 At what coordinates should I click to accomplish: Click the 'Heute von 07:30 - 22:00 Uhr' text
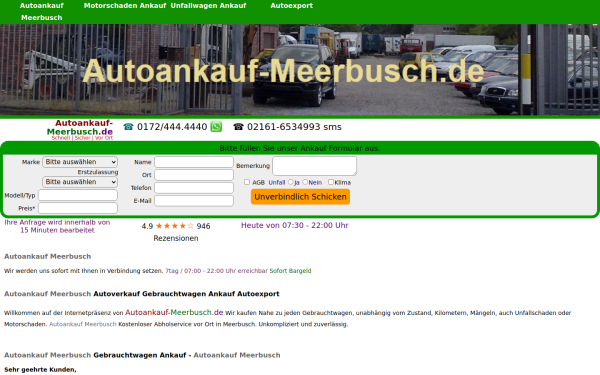[295, 225]
